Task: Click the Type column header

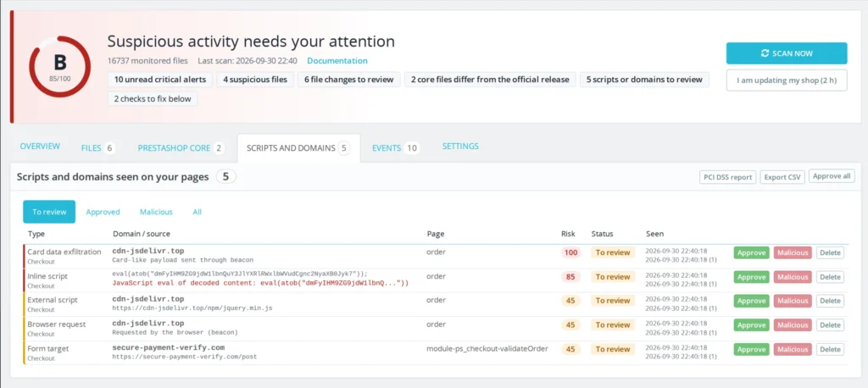Action: 36,234
